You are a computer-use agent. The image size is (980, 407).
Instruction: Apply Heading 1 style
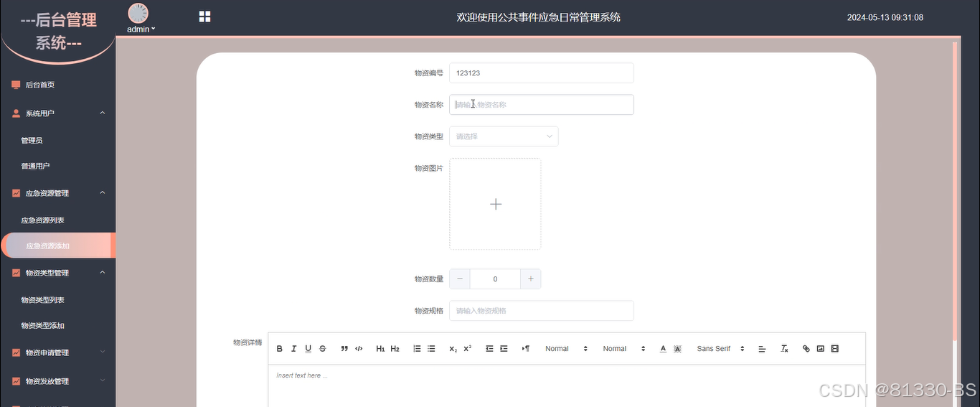click(x=380, y=349)
